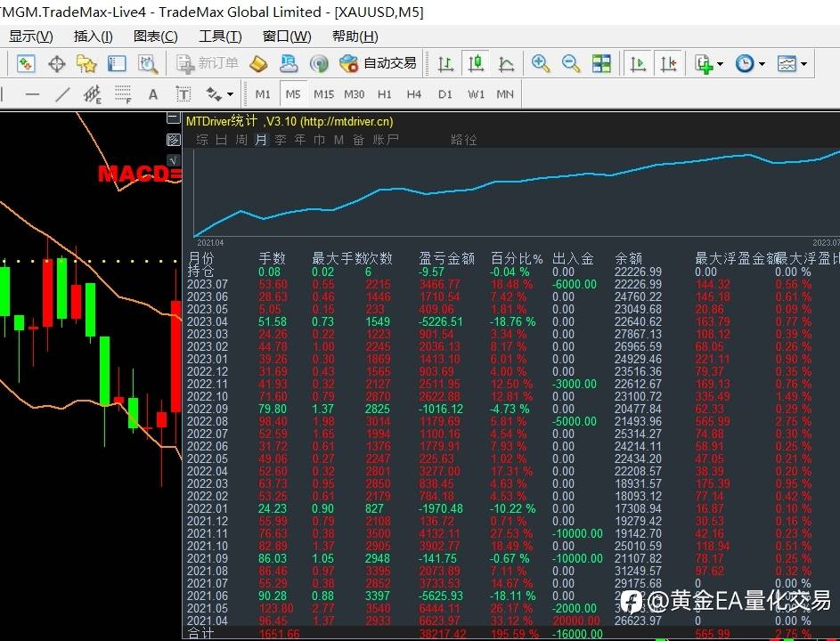840x641 pixels.
Task: Select the 月 monthly tab
Action: coord(261,140)
